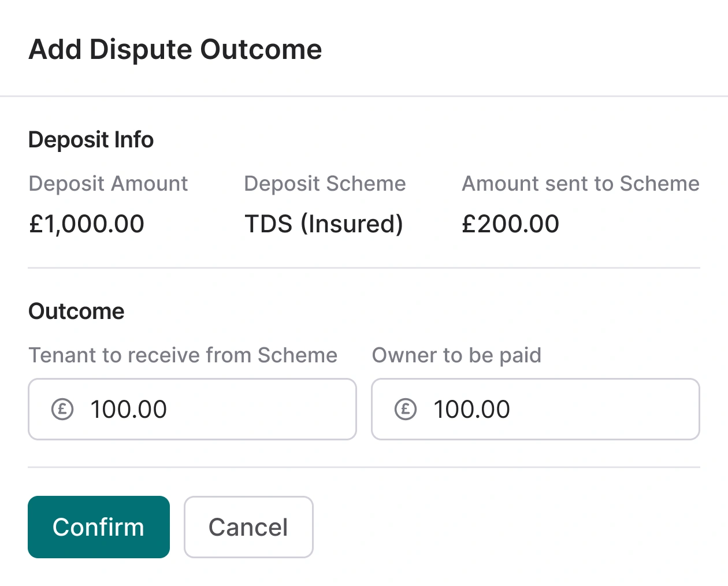Click the £200.00 amount sent value
This screenshot has height=586, width=728.
pos(510,224)
